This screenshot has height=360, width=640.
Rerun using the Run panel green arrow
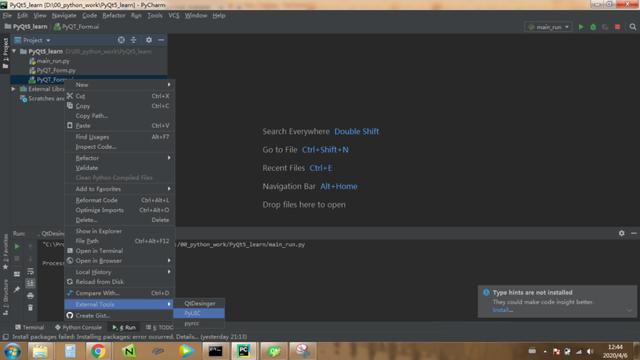[17, 247]
